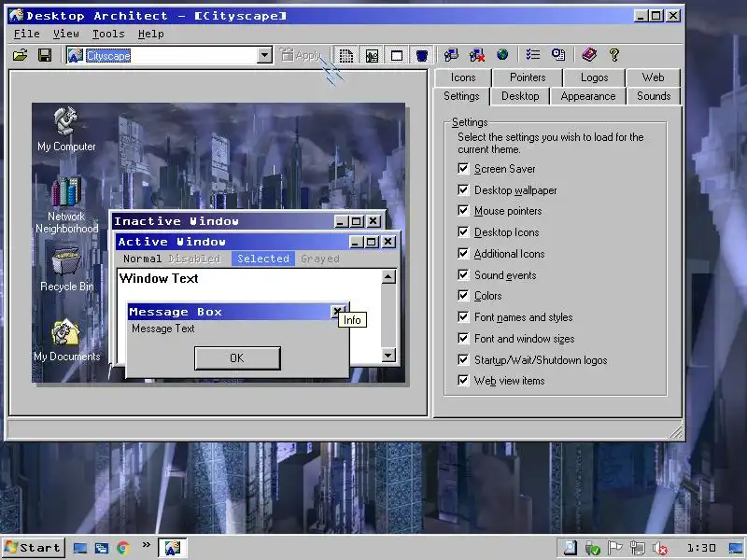Click the second quick launch window icon
747x560 pixels.
pos(102,548)
